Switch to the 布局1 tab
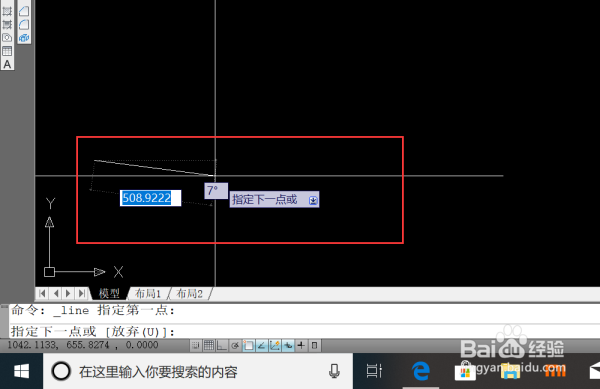600x389 pixels. tap(148, 293)
